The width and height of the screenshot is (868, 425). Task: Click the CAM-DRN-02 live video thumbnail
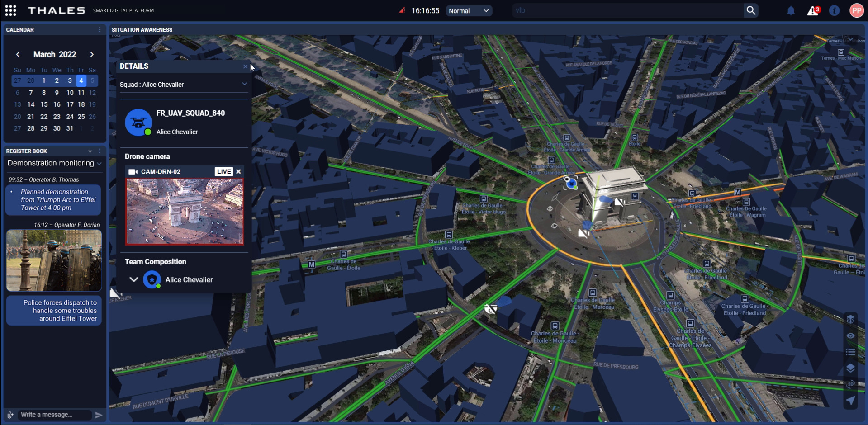tap(184, 212)
